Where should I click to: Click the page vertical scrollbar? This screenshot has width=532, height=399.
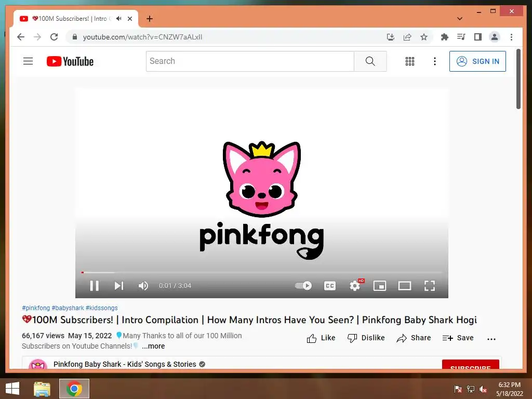pyautogui.click(x=518, y=79)
